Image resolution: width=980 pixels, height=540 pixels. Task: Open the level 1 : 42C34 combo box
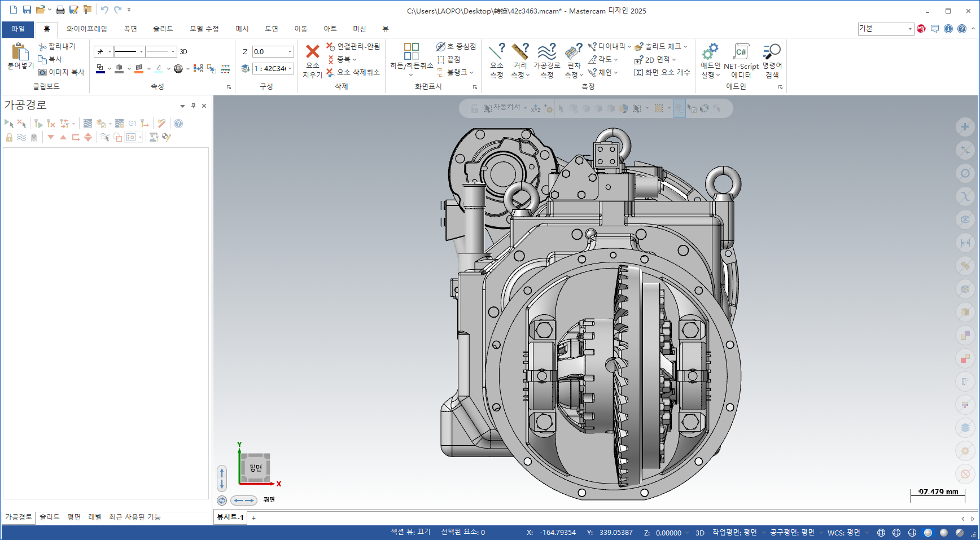273,68
